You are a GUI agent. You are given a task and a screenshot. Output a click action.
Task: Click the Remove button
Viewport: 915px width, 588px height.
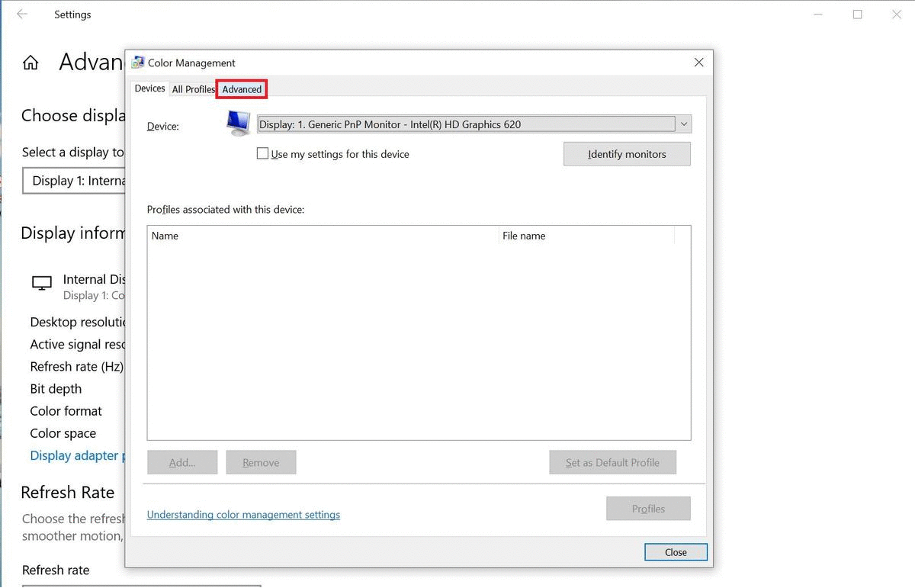[x=261, y=462]
